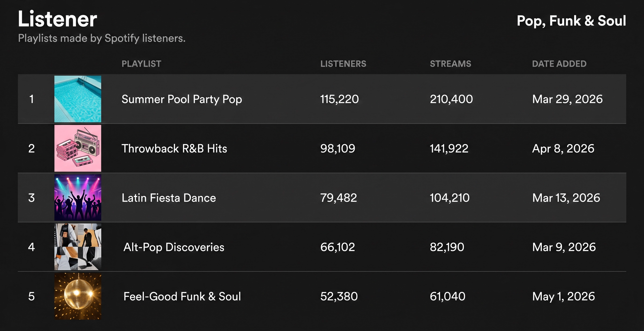Sort by the LISTENERS column header

(343, 64)
